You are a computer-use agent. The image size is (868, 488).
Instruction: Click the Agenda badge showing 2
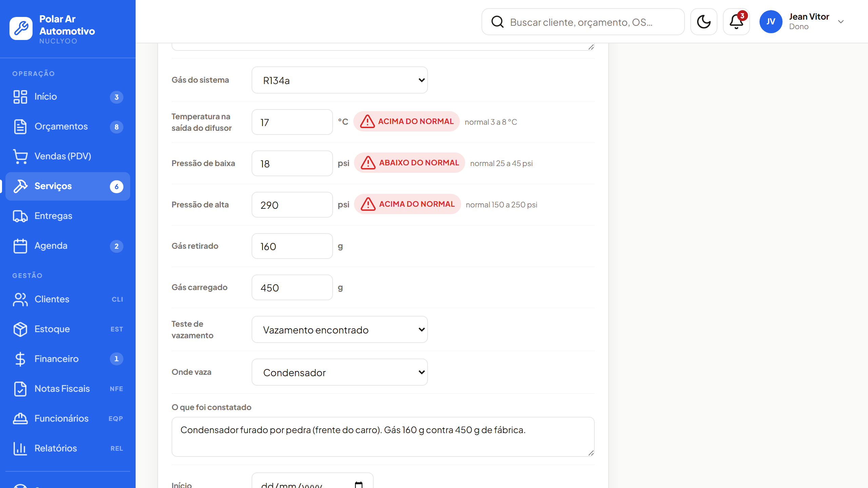(117, 246)
